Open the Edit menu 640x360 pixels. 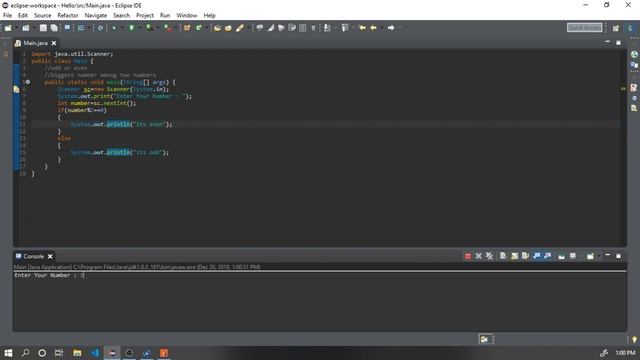tap(23, 16)
